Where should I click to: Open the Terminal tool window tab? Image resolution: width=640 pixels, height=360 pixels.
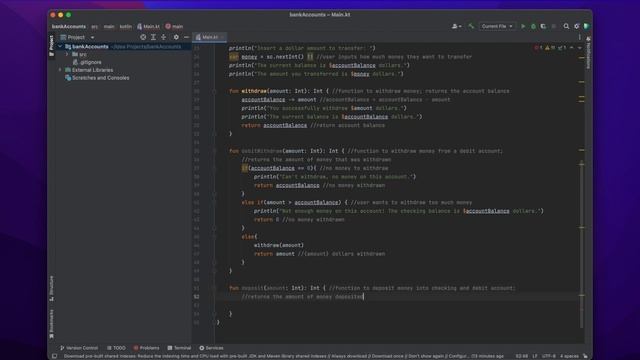coord(179,348)
